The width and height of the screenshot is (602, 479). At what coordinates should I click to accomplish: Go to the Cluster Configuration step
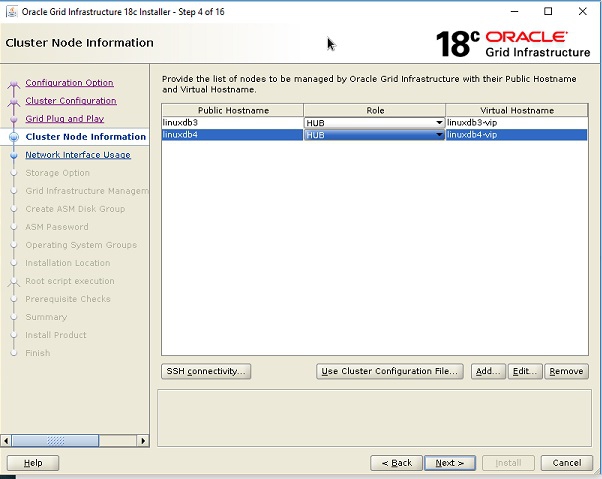coord(71,101)
